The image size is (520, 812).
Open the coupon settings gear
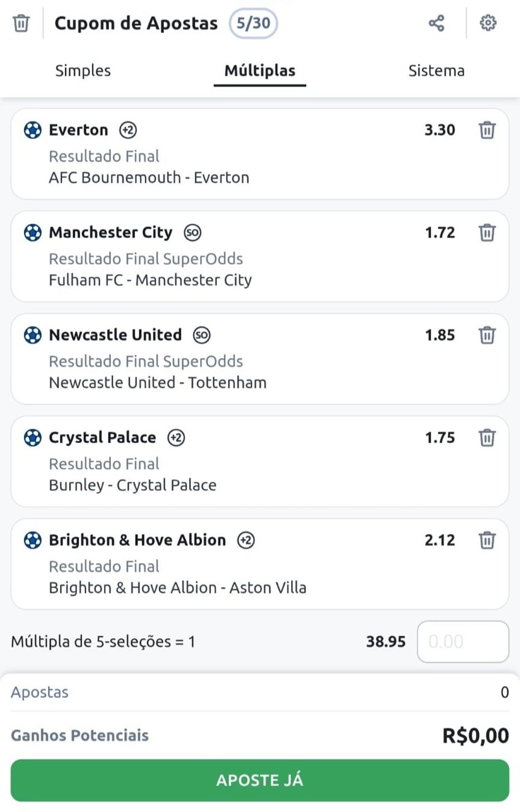pyautogui.click(x=488, y=23)
